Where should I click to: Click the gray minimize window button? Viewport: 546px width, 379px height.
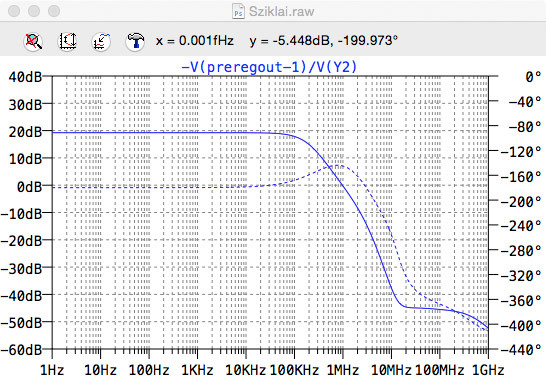[x=34, y=11]
